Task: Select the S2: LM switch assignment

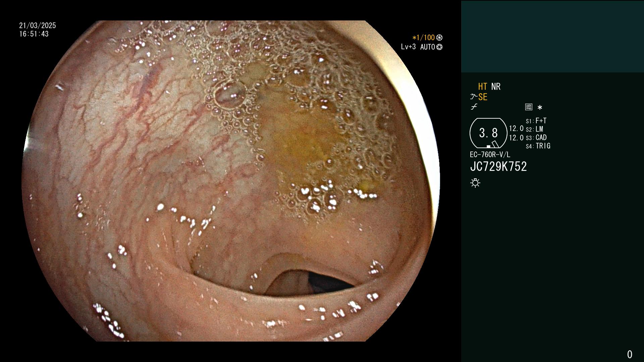Action: 534,129
